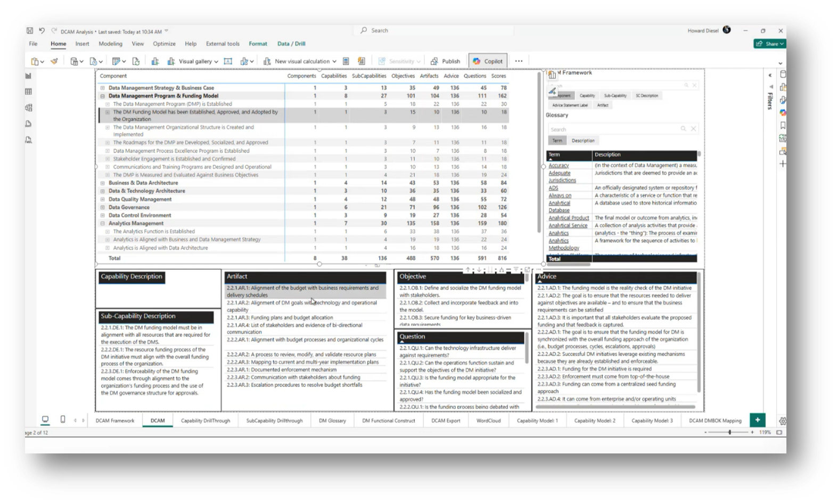Click the Accuracy glossary term link
Screen dimensions: 837x504
point(559,166)
